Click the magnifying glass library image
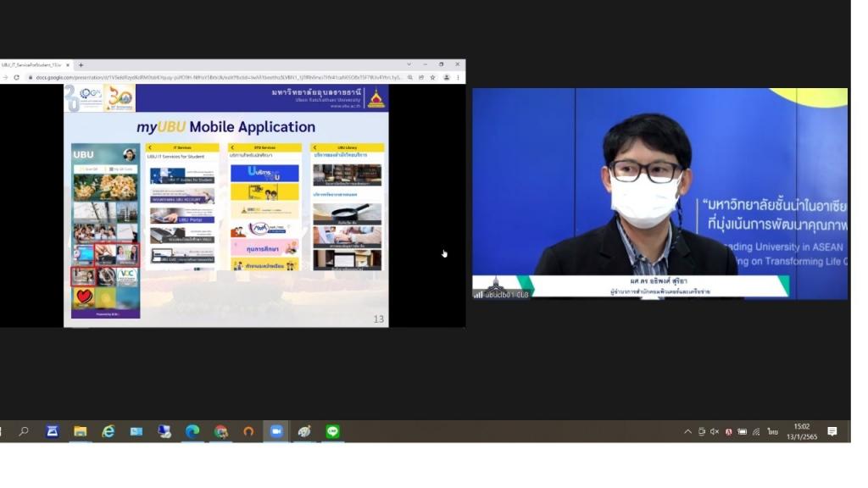This screenshot has height=488, width=868. 347,213
